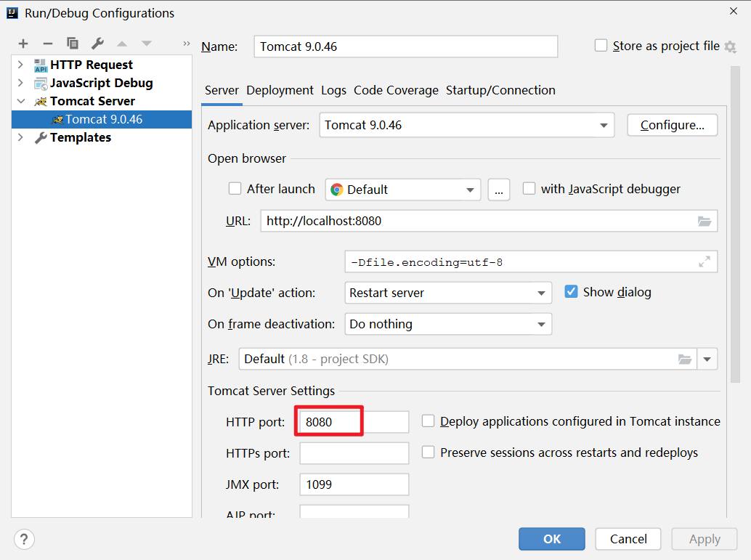The image size is (751, 560).
Task: Open edit templates wrench icon in toolbar
Action: 98,44
